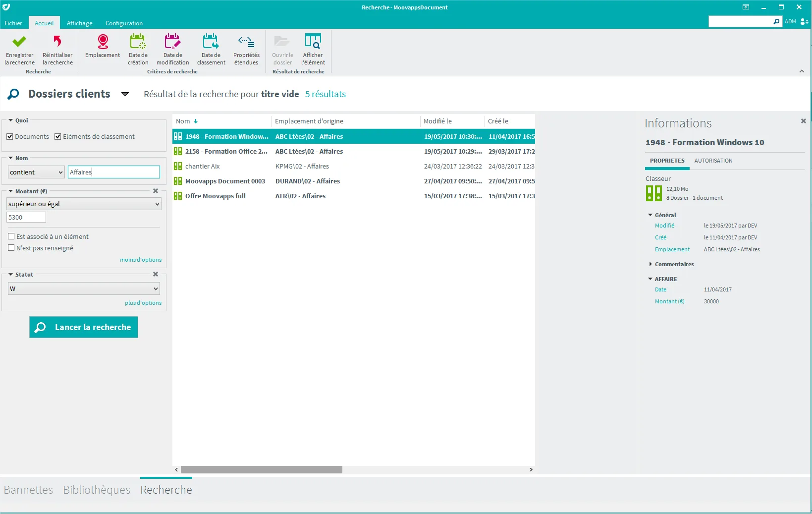Sort by Modifié le column header
Screen dimensions: 812x514
pos(452,121)
